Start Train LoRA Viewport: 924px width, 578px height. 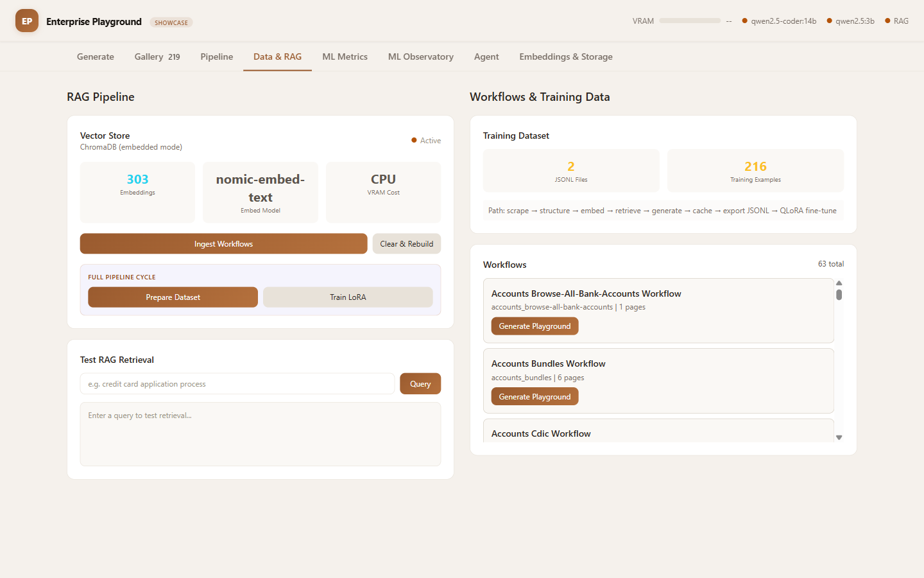coord(348,297)
